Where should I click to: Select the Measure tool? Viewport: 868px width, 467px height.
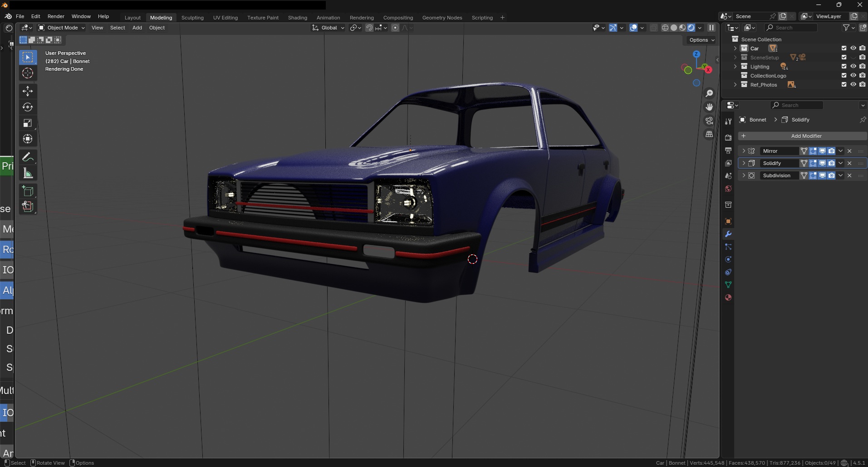pyautogui.click(x=28, y=173)
